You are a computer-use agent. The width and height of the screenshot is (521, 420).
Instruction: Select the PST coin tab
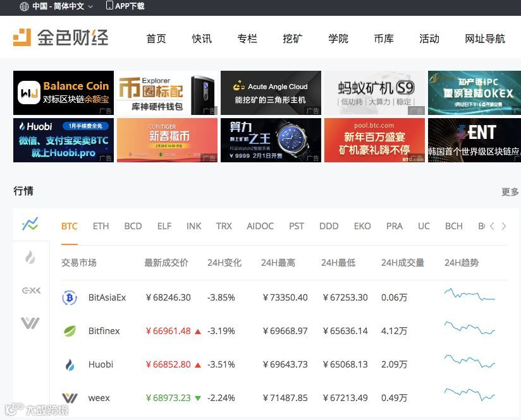(x=297, y=227)
